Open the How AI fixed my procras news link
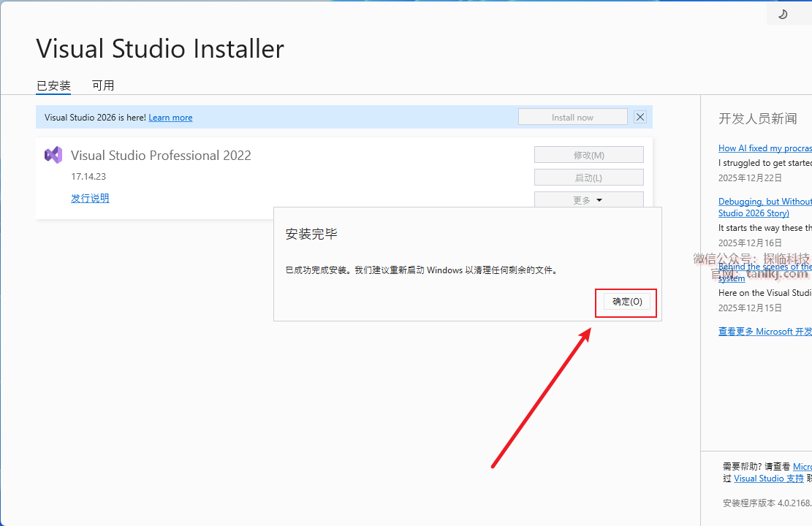 click(765, 148)
